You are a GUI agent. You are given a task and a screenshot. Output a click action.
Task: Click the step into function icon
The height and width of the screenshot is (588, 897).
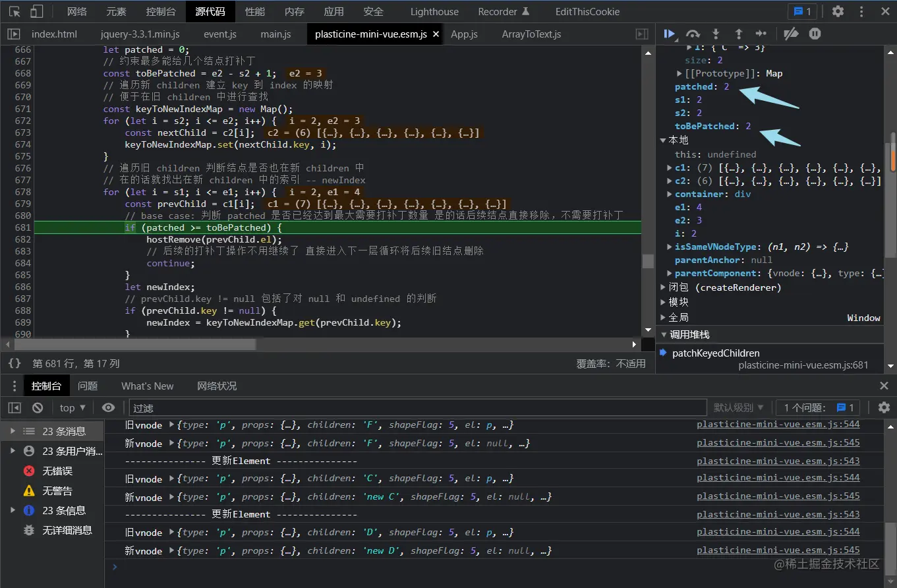tap(716, 34)
